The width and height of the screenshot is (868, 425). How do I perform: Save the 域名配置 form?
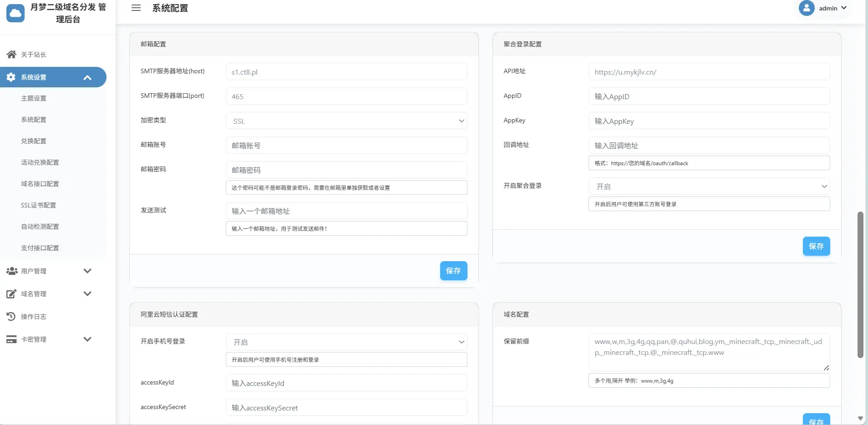point(816,420)
